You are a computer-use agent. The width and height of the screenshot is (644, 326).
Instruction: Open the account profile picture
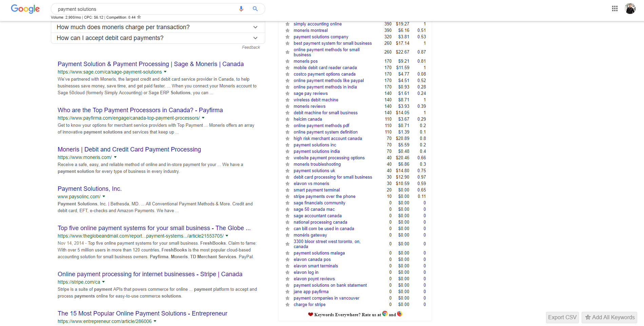click(630, 9)
